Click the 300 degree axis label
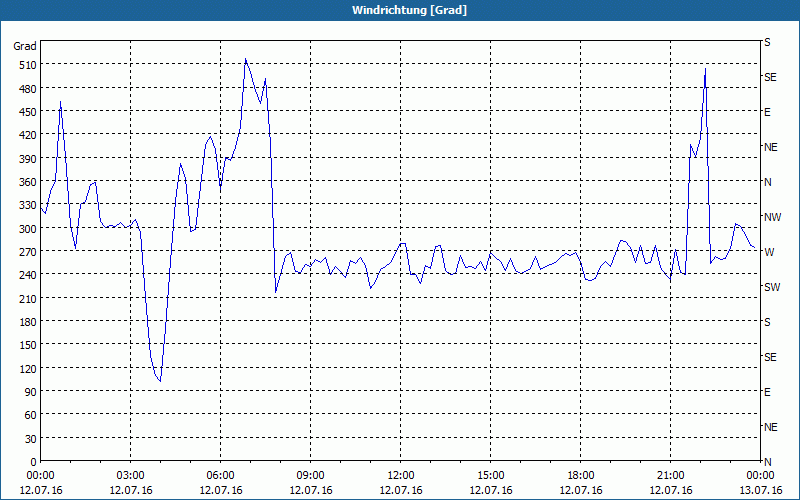The image size is (800, 500). (28, 229)
